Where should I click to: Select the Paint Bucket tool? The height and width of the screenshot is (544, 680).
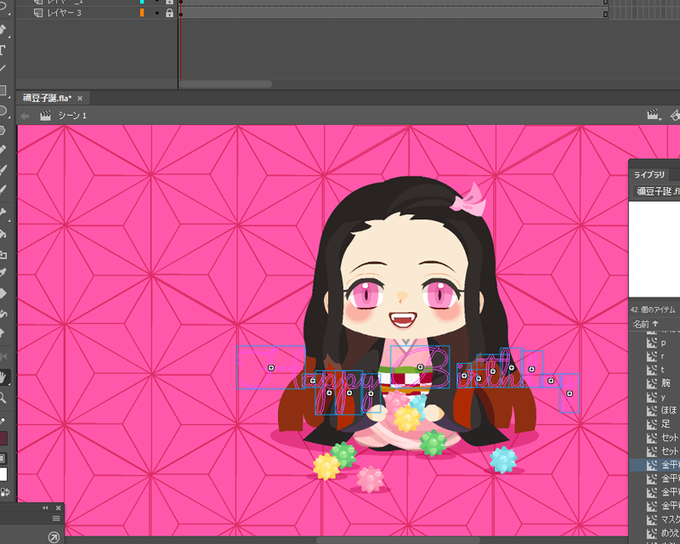pyautogui.click(x=2, y=234)
